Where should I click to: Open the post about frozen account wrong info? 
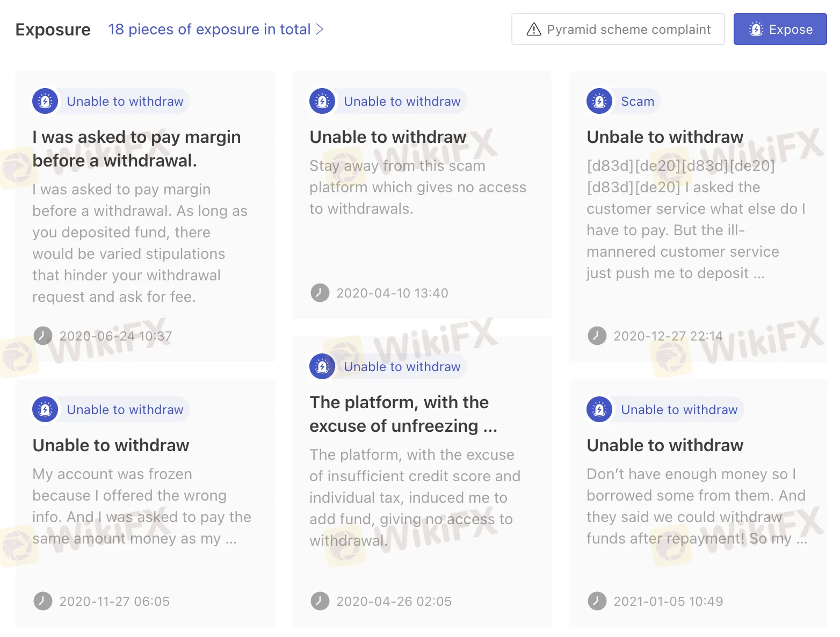tap(110, 445)
